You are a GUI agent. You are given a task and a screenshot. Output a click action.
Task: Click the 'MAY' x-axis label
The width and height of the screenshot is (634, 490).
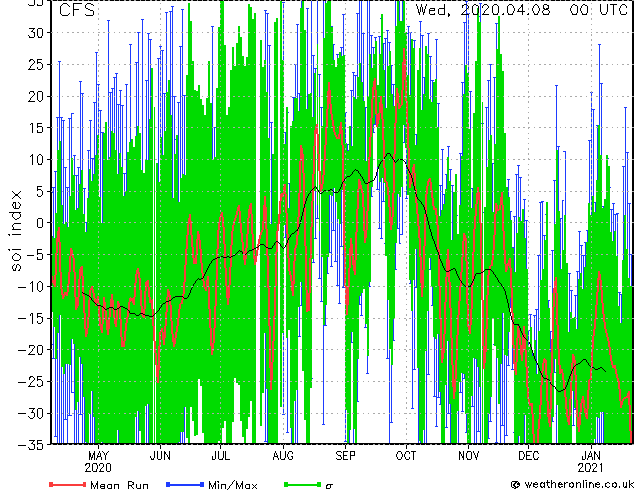coord(98,456)
